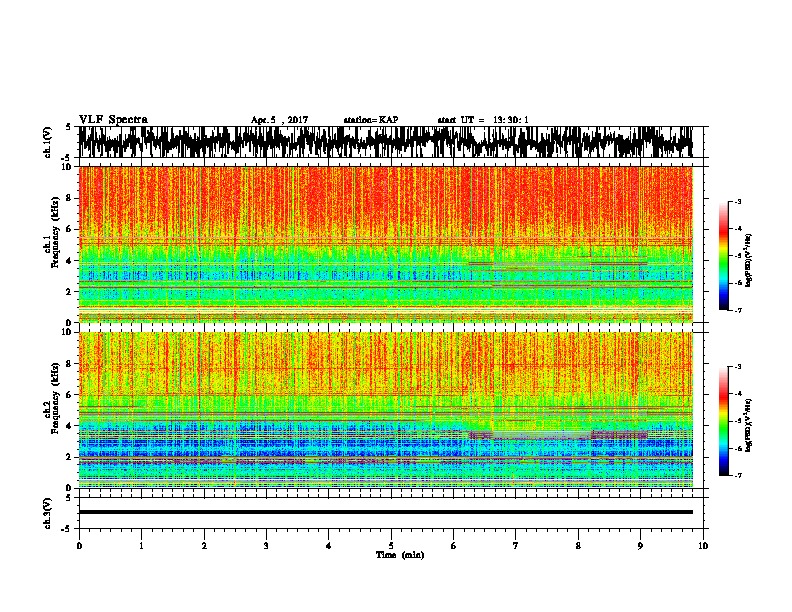Click the "5" tick on ch.3(V) axis
This screenshot has height=612, width=792.
(x=69, y=498)
